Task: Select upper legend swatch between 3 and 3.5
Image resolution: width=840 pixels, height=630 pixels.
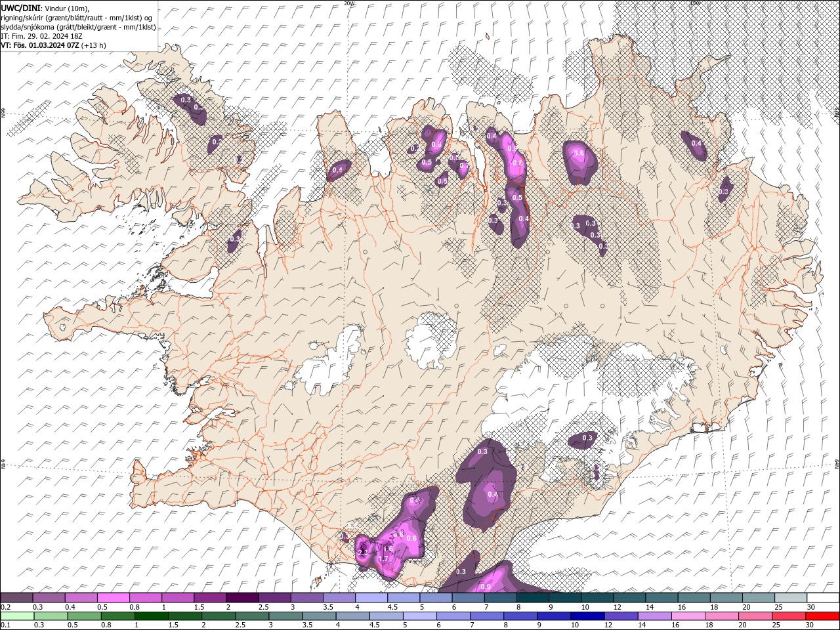Action: (306, 598)
